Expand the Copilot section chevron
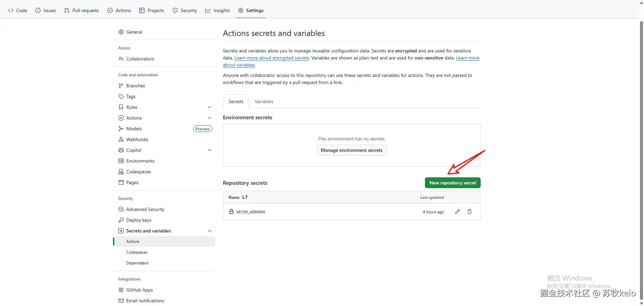Screen dimensions: 644x306 click(x=210, y=150)
